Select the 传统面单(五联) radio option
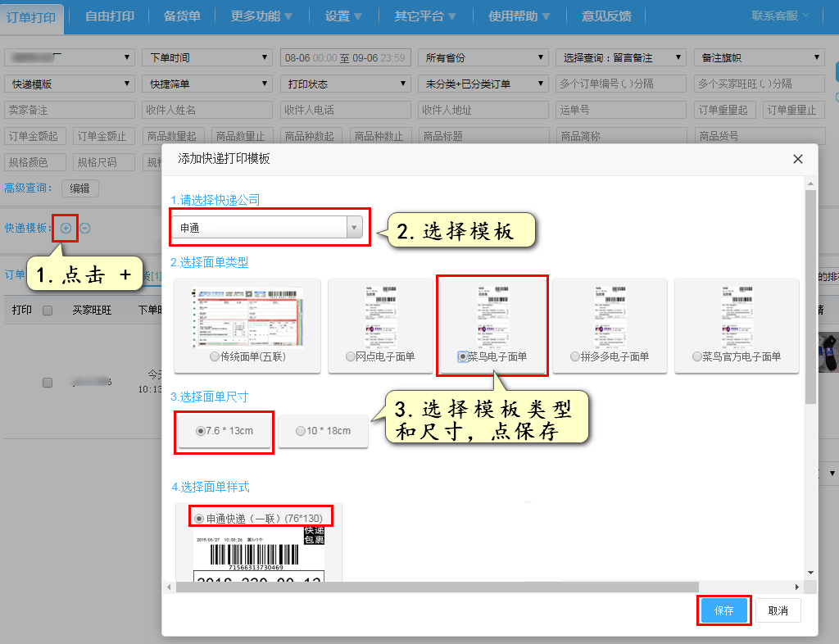 (x=215, y=356)
